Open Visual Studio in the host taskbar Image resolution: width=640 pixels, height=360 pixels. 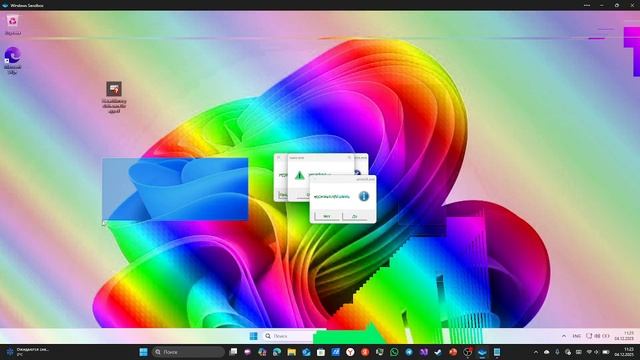[x=424, y=352]
